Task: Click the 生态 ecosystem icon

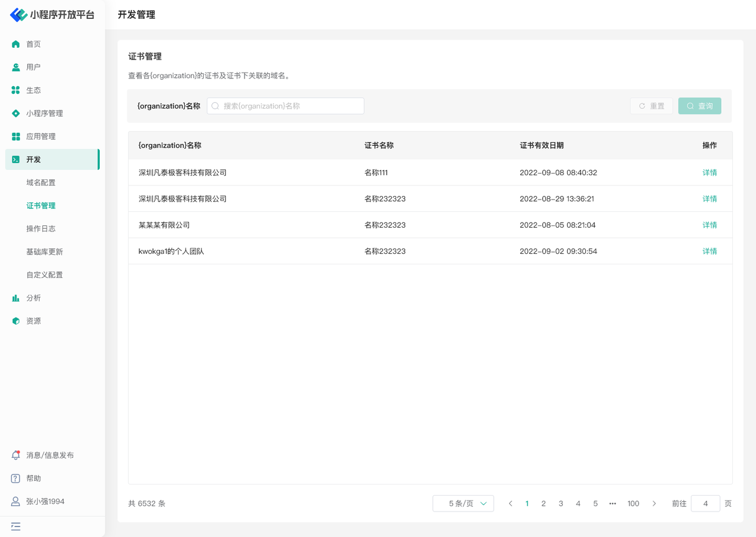Action: pos(16,90)
